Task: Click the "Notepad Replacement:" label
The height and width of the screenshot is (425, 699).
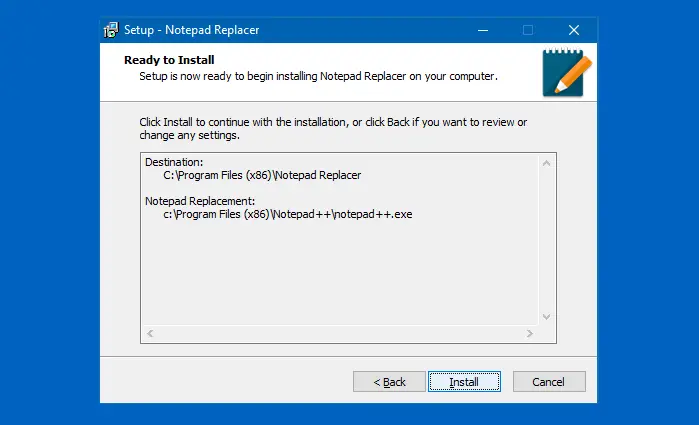Action: click(x=200, y=201)
